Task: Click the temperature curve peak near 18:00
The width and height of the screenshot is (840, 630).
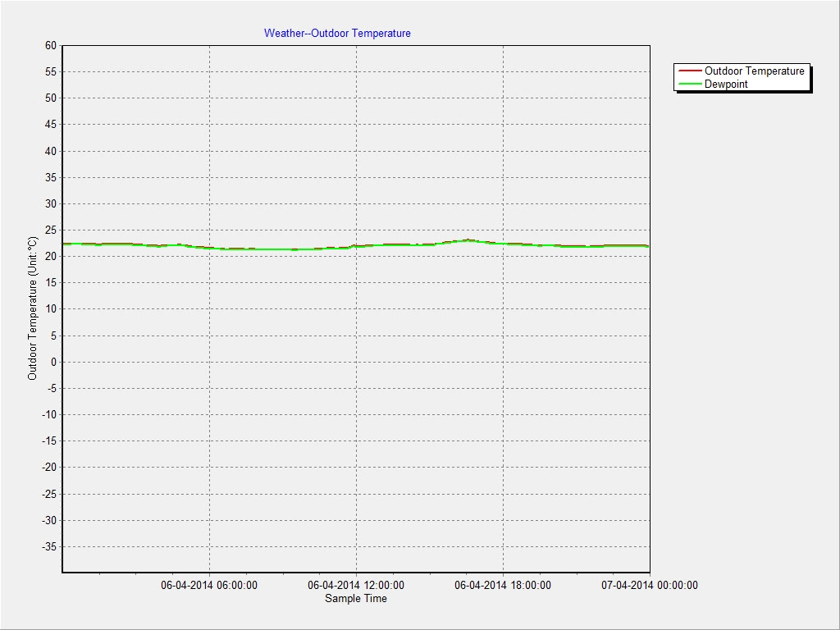Action: tap(468, 240)
